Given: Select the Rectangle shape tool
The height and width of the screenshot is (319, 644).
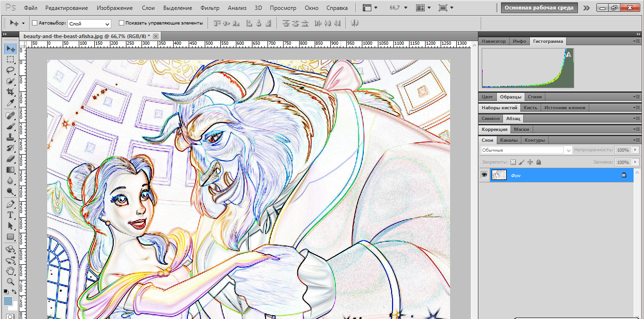Looking at the screenshot, I should click(10, 237).
